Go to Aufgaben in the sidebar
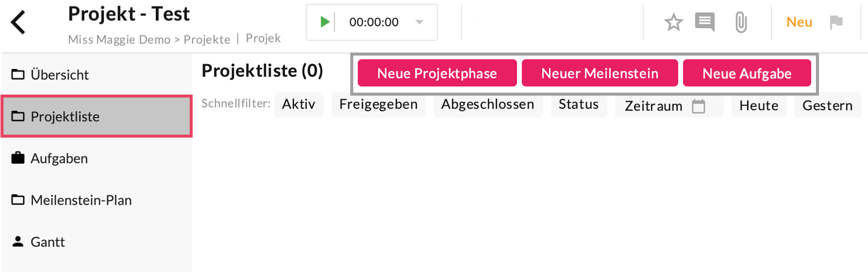868x272 pixels. (59, 158)
